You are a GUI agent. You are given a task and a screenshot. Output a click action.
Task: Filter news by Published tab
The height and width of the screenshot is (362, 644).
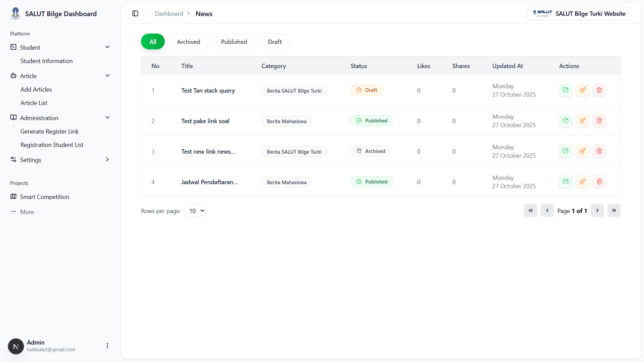(234, 42)
